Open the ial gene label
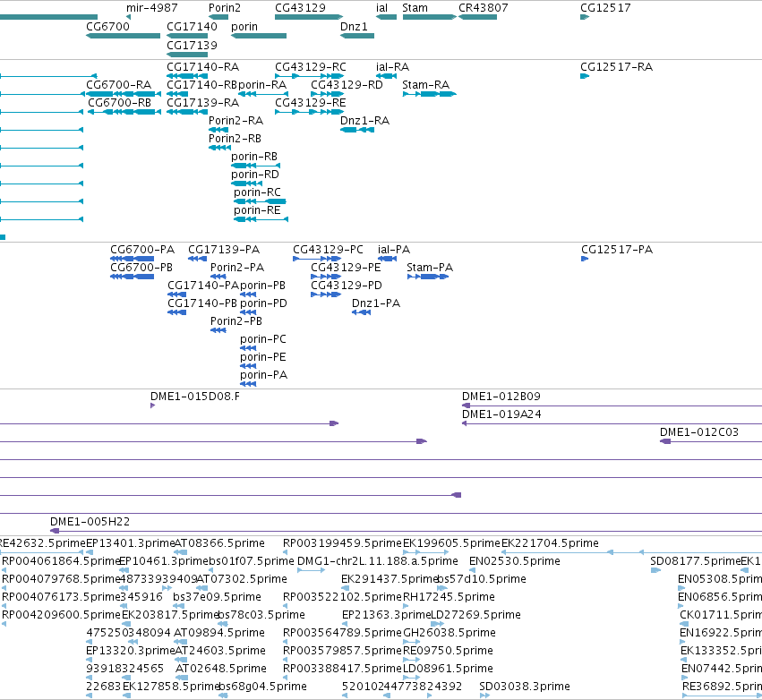The height and width of the screenshot is (700, 762). point(382,8)
